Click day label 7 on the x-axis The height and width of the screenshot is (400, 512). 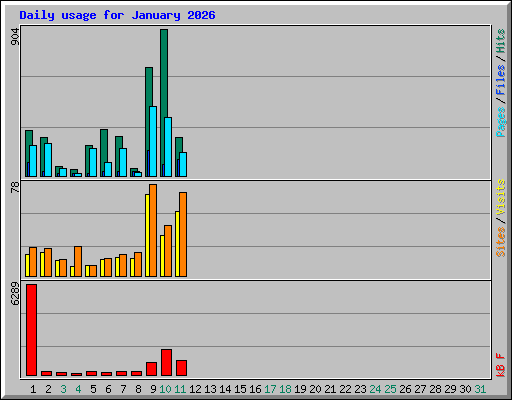123,389
